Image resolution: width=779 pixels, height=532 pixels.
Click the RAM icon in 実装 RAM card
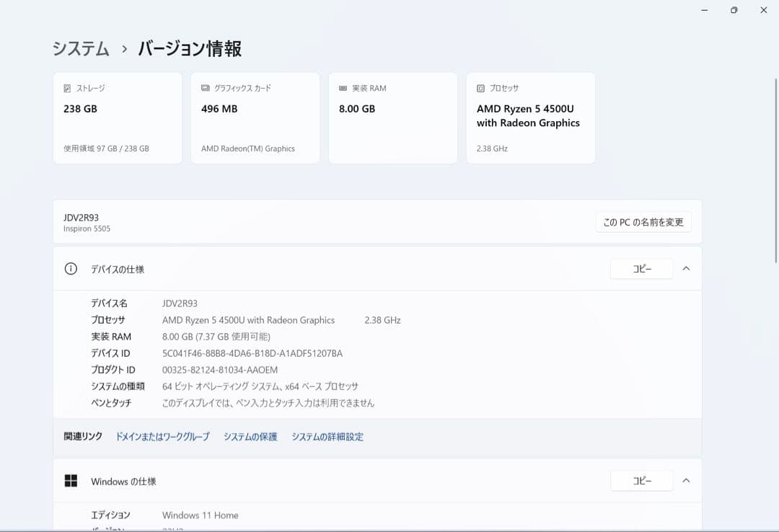pyautogui.click(x=343, y=88)
